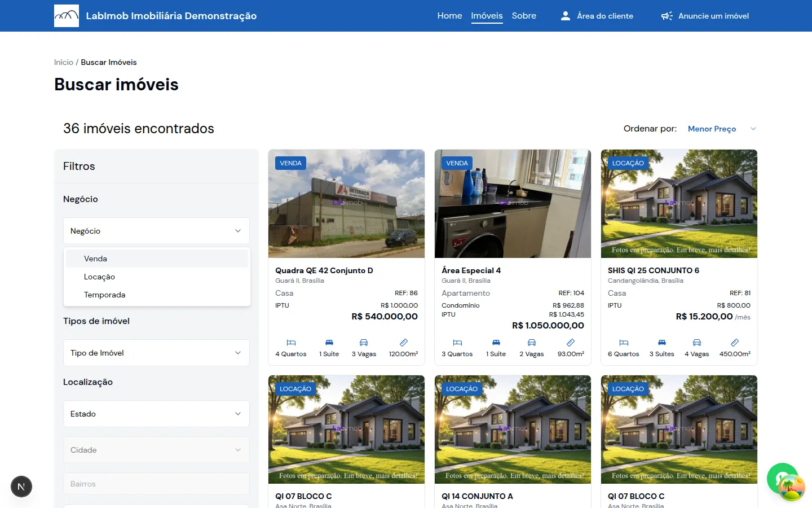
Task: Click area ruler icon on Área Especial 4 card
Action: (571, 343)
